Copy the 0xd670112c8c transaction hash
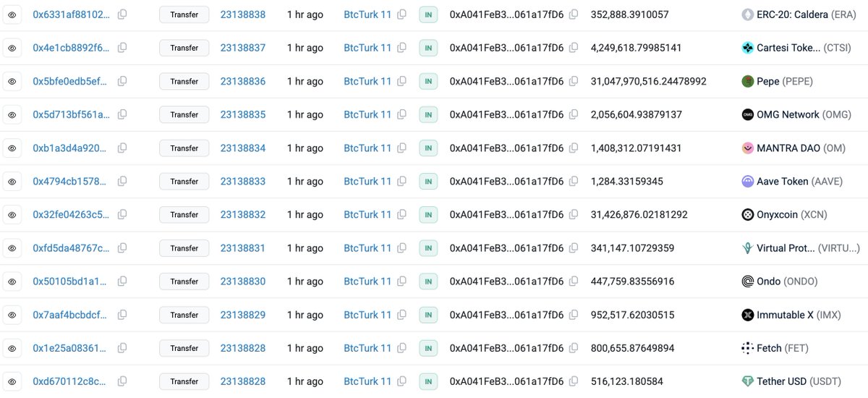The height and width of the screenshot is (398, 868). point(122,381)
